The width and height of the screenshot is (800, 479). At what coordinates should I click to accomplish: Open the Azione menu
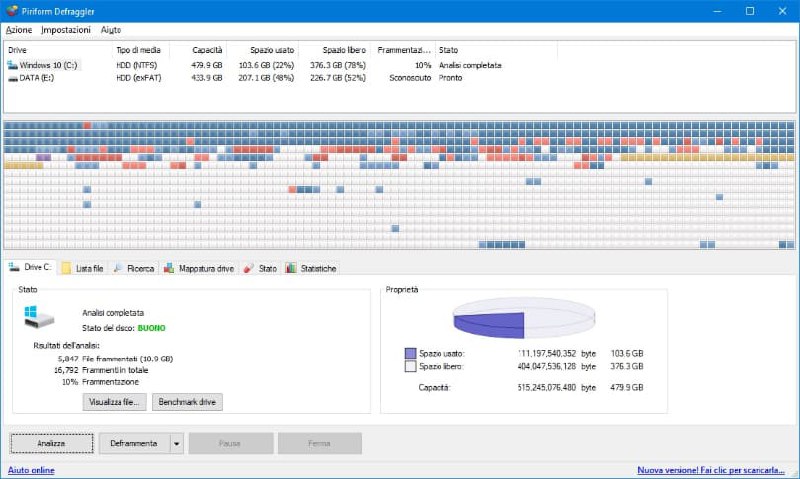[x=19, y=30]
